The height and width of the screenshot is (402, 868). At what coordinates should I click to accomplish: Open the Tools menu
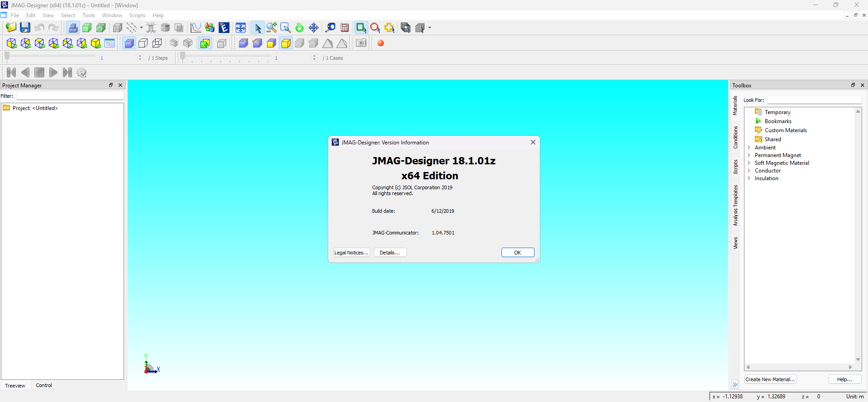click(89, 15)
